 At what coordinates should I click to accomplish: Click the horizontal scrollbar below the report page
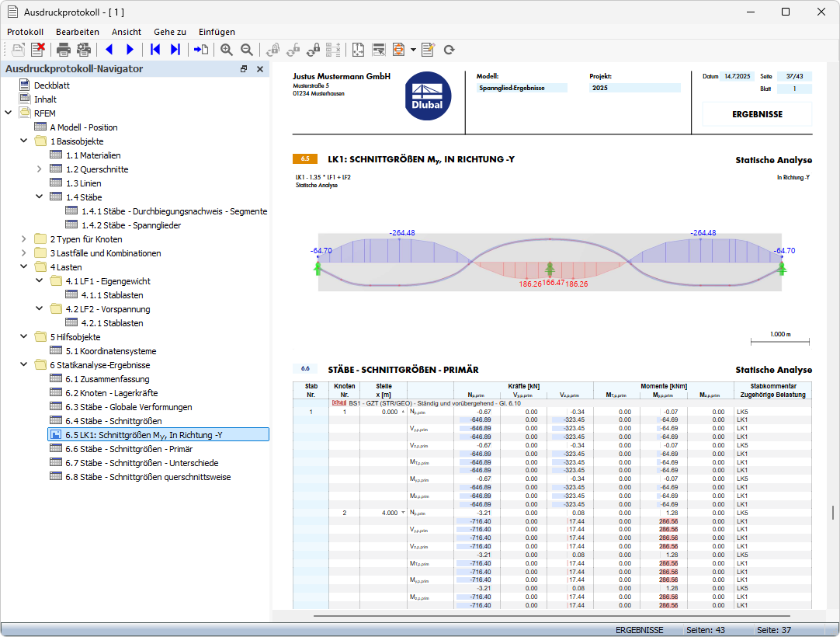click(x=552, y=616)
